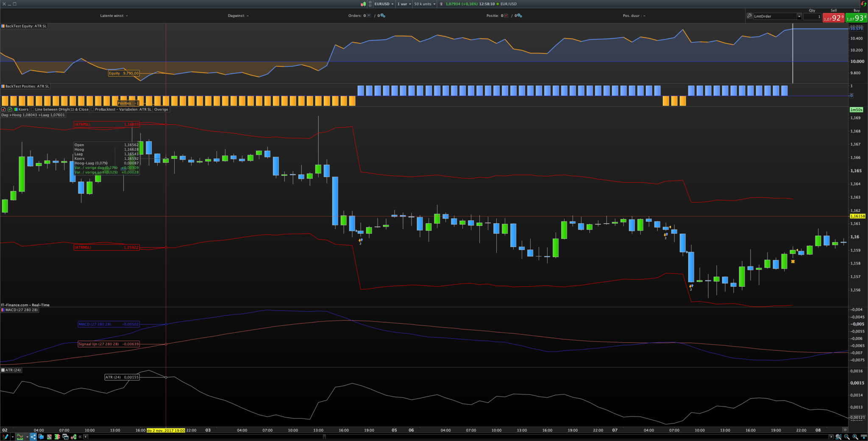Toggle the Koers price series checkbox
This screenshot has width=868, height=441.
point(16,109)
